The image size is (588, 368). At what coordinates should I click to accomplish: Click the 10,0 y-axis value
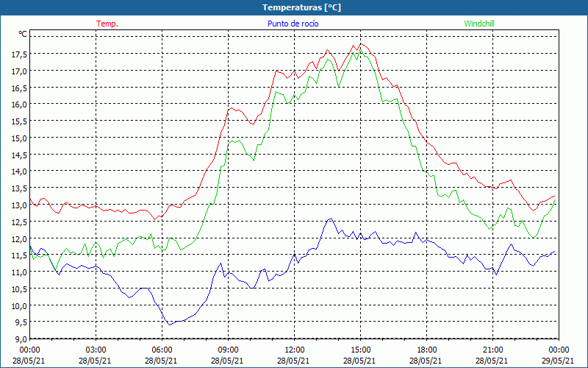click(x=19, y=306)
